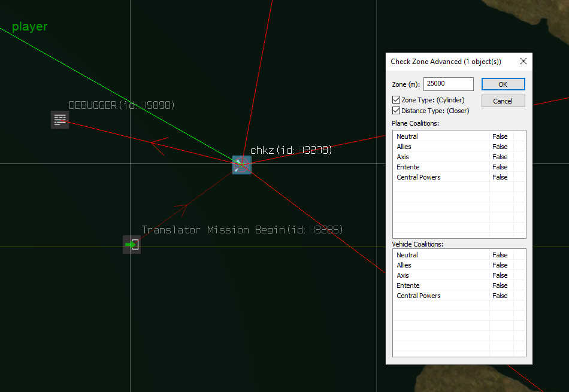Screen dimensions: 569x392
Task: Click False value for Plane Coalitions Axis
Action: point(500,157)
